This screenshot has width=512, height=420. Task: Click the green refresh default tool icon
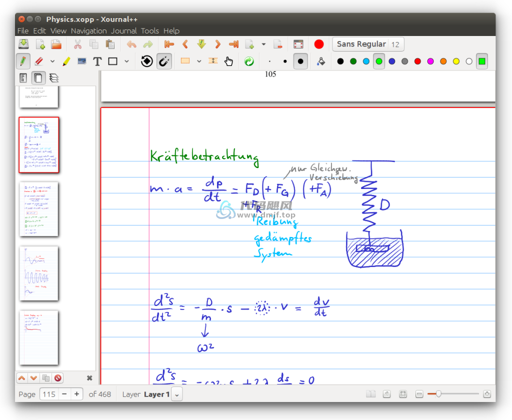pos(249,61)
